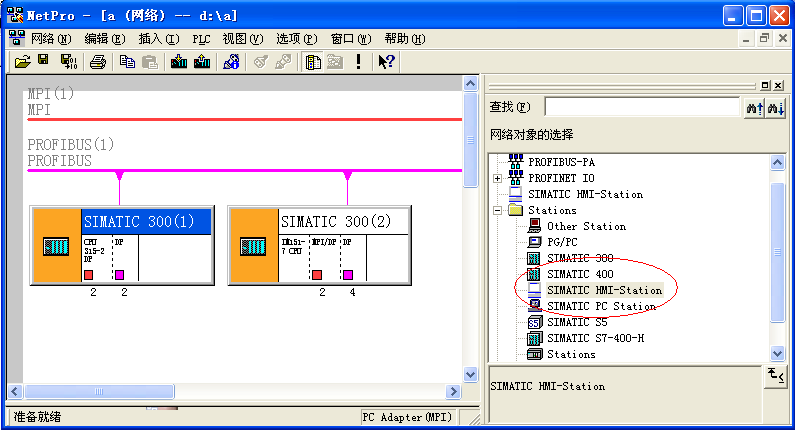Click the Configure Network toolbar icon
Viewport: 795px width, 431px height.
231,62
